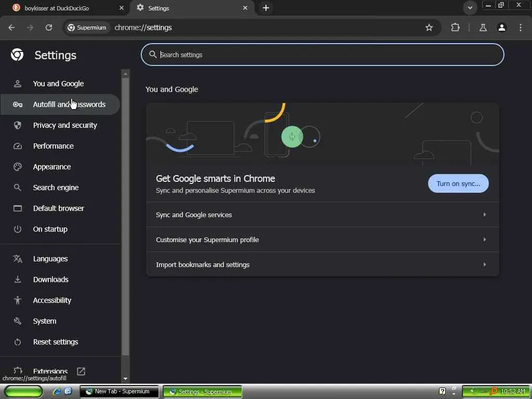Select the Settings tab
This screenshot has height=399, width=532.
click(193, 8)
